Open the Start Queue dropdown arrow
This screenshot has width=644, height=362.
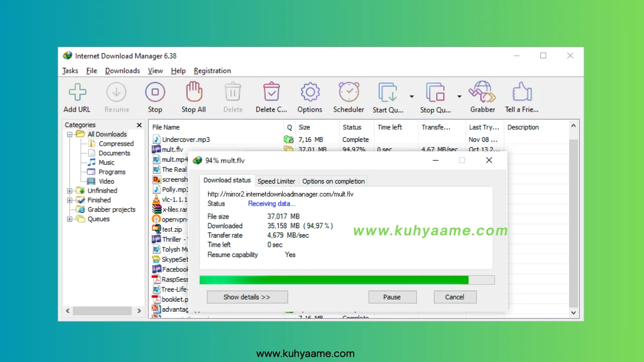[412, 96]
